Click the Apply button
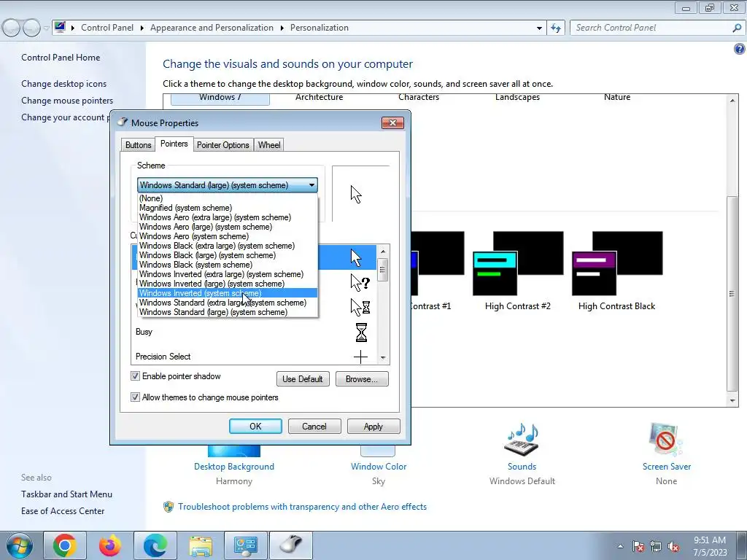Image resolution: width=747 pixels, height=560 pixels. [x=373, y=426]
